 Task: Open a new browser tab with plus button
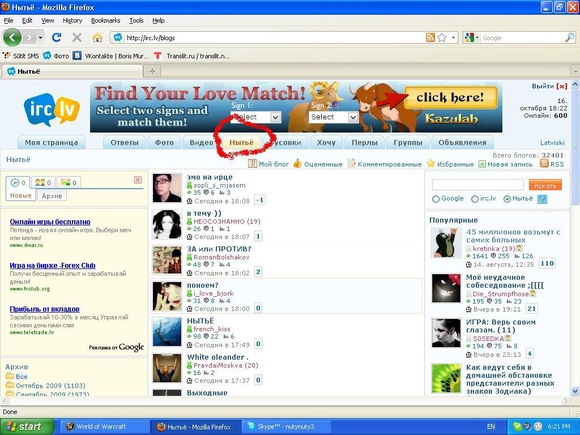point(152,71)
